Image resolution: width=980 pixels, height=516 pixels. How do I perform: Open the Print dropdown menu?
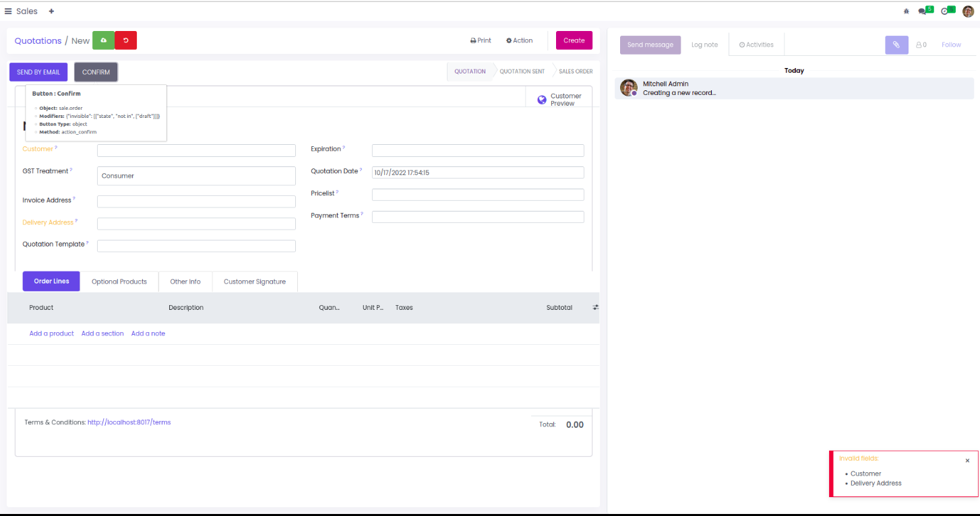click(481, 40)
